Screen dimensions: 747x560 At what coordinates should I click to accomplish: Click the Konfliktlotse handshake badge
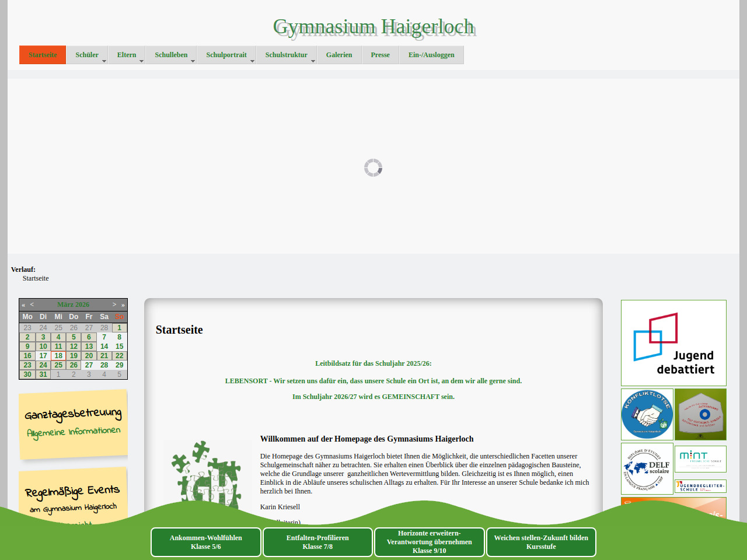point(647,414)
